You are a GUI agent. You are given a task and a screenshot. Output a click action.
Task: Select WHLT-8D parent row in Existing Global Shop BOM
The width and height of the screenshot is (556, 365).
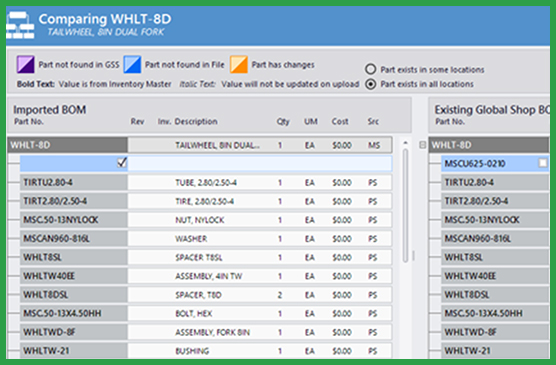(x=489, y=145)
